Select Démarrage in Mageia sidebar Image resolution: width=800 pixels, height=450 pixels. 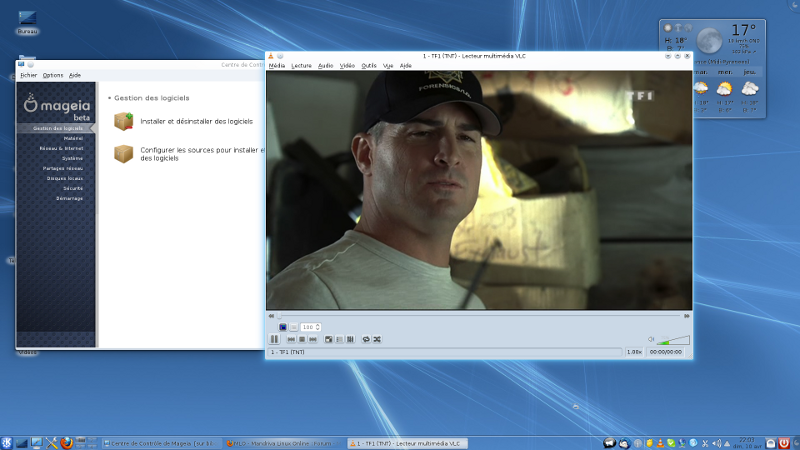[x=69, y=198]
